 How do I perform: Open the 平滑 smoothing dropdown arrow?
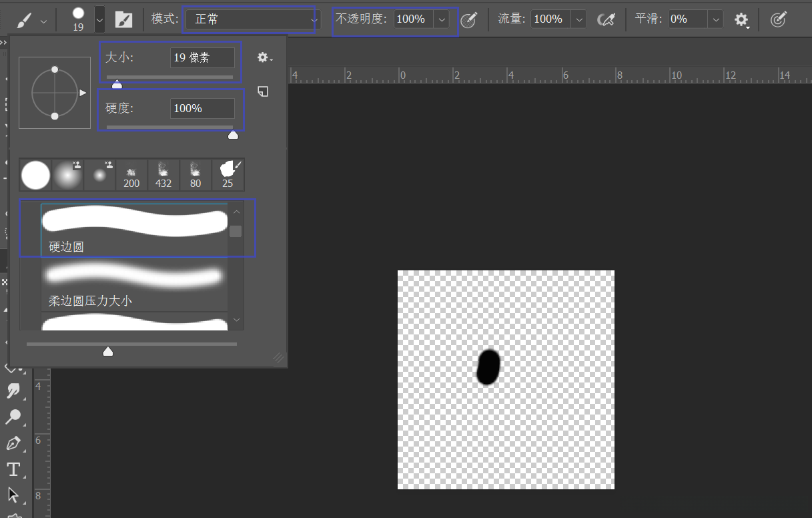click(x=716, y=20)
